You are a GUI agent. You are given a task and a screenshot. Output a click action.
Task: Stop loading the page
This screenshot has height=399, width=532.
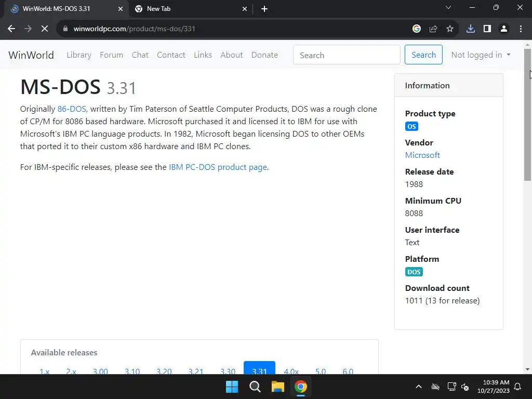pos(45,29)
